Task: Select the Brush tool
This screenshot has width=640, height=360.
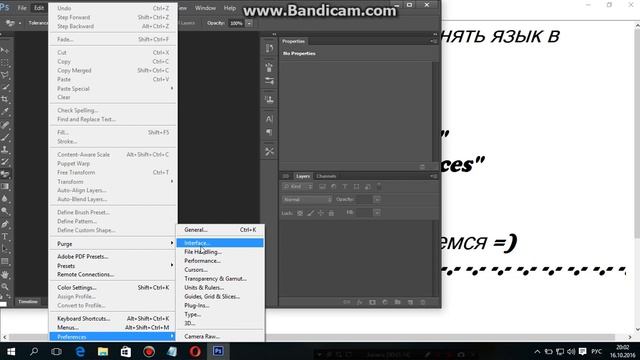Action: click(x=5, y=137)
